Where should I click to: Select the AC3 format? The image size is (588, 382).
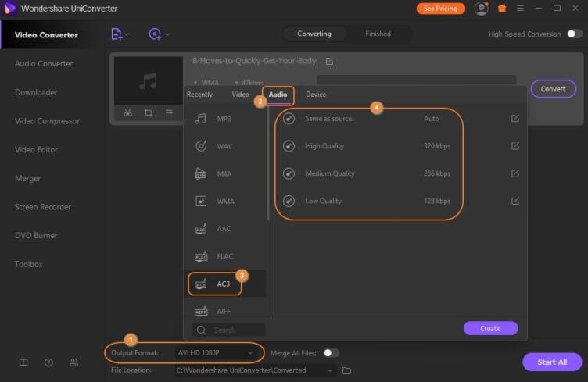point(225,284)
